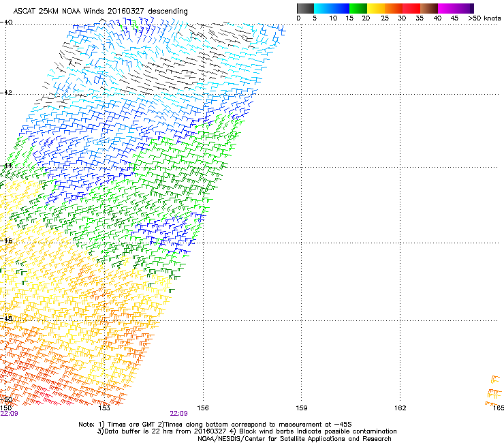504x443 pixels.
Task: Click the '-44' latitude axis label
Action: click(x=6, y=166)
